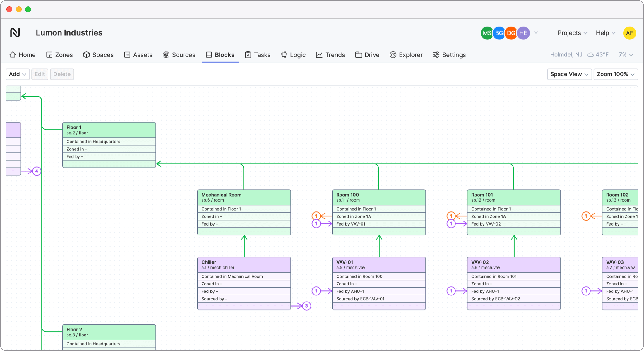644x351 pixels.
Task: Open Sources target icon tab
Action: click(166, 55)
